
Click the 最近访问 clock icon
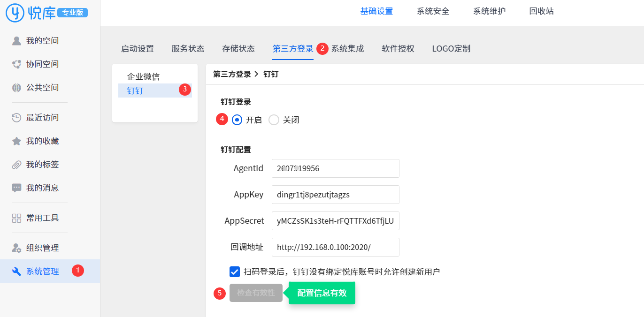[16, 118]
